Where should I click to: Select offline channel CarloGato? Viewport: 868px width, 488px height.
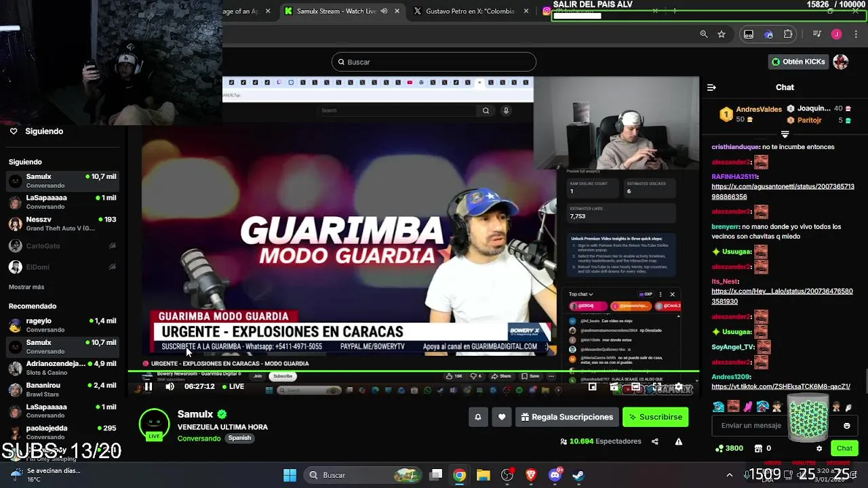pos(62,246)
